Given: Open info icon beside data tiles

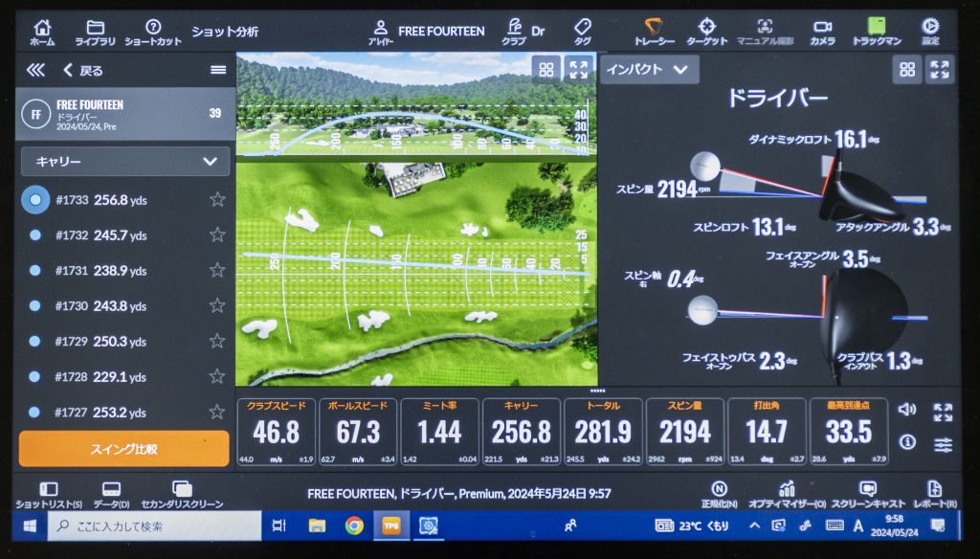Looking at the screenshot, I should pos(907,442).
